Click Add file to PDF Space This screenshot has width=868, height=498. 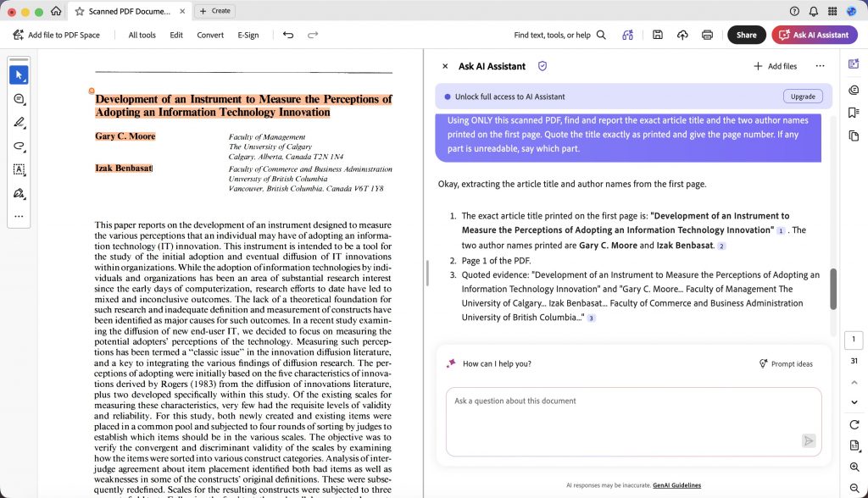[x=57, y=35]
